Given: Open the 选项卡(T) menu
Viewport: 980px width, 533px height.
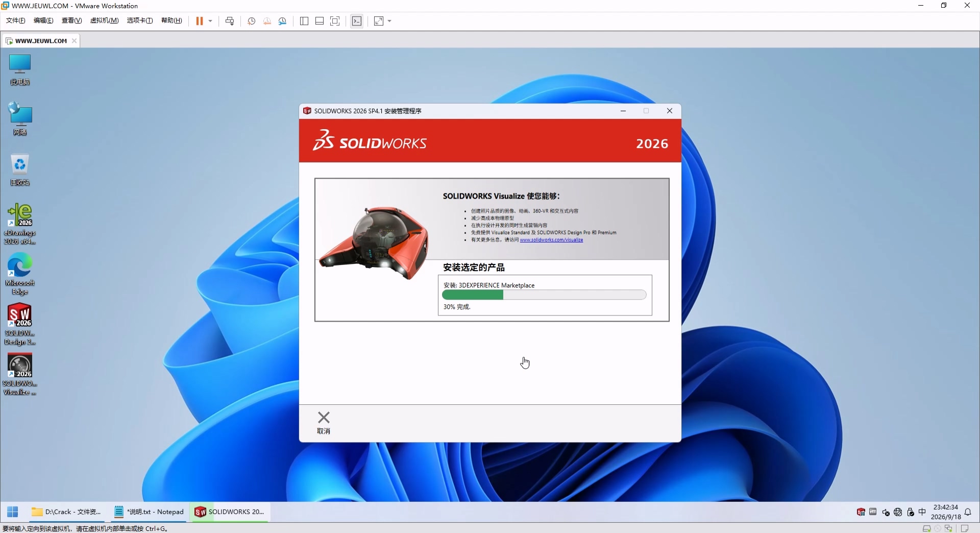Looking at the screenshot, I should pyautogui.click(x=140, y=20).
